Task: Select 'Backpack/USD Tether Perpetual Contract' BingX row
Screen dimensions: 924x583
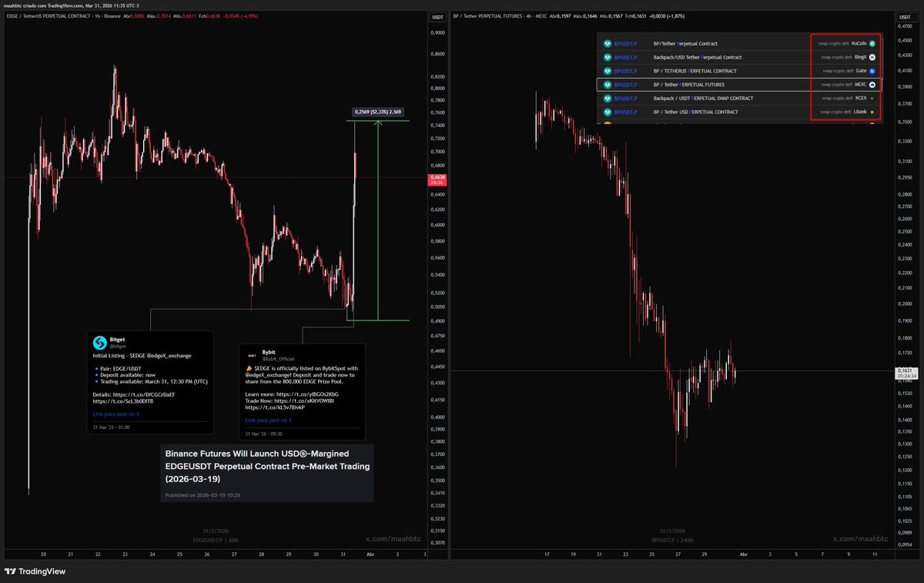Action: (739, 57)
